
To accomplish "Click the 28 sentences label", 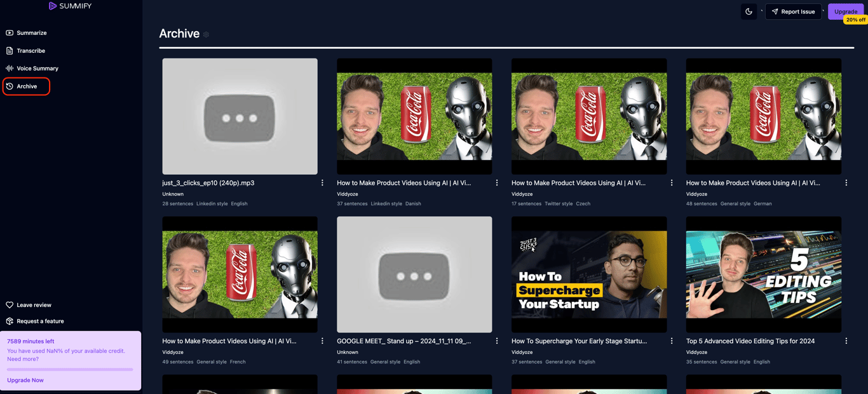I will pos(178,204).
